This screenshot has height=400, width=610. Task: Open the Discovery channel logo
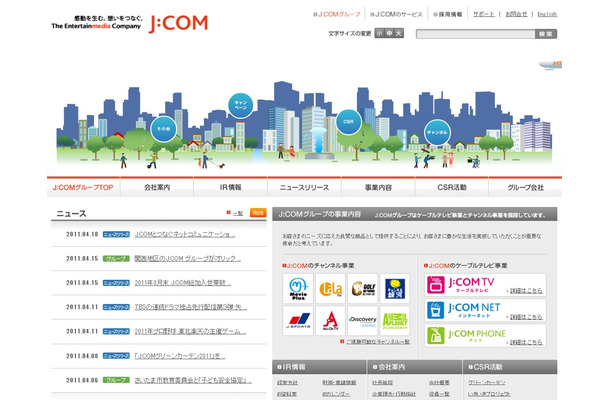(x=363, y=321)
